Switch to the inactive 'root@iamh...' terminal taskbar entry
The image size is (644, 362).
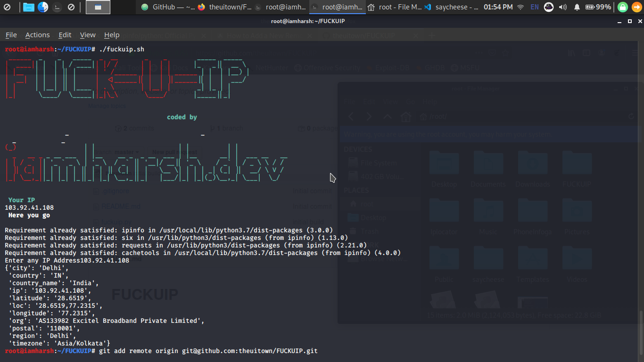(x=281, y=7)
